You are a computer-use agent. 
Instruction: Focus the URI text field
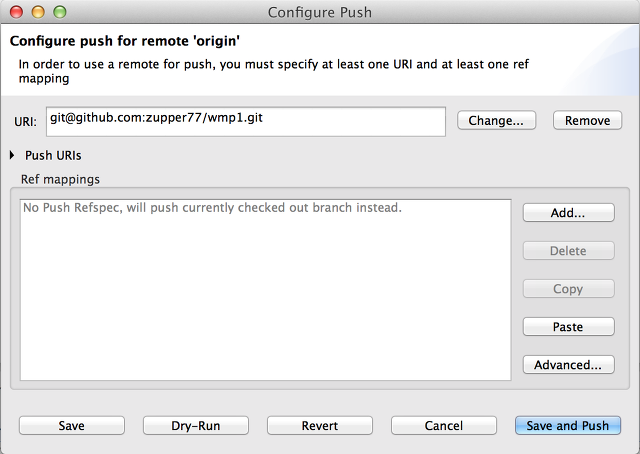pyautogui.click(x=246, y=122)
